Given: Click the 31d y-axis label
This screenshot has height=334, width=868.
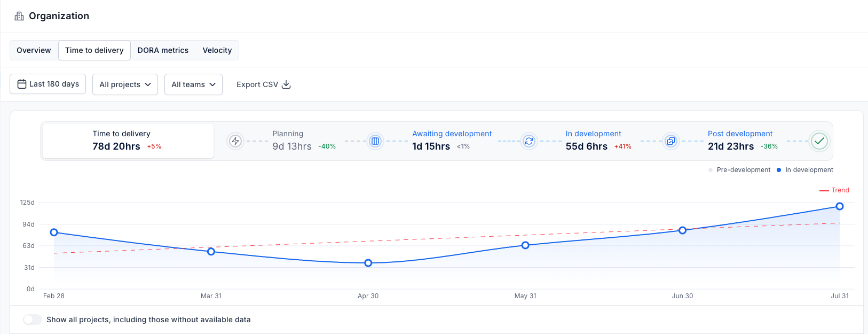Looking at the screenshot, I should pos(29,268).
